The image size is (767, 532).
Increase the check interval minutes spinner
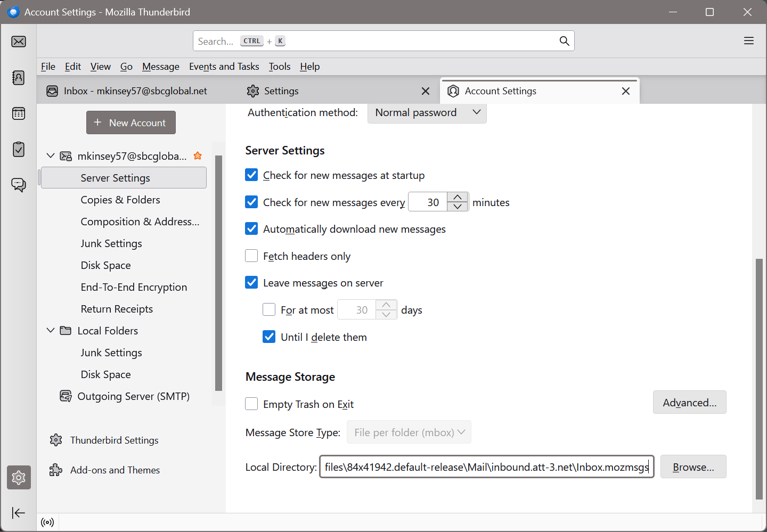pos(458,198)
